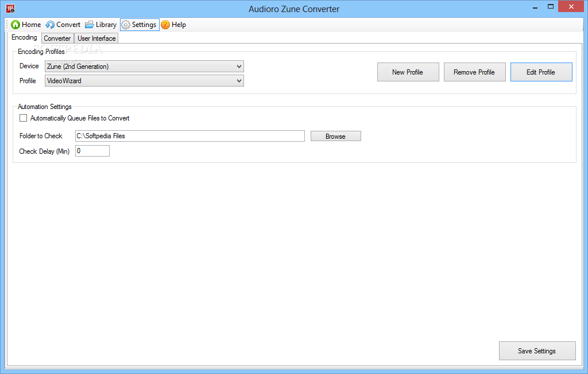Select the Settings toolbar label
This screenshot has height=374, width=588.
point(144,25)
